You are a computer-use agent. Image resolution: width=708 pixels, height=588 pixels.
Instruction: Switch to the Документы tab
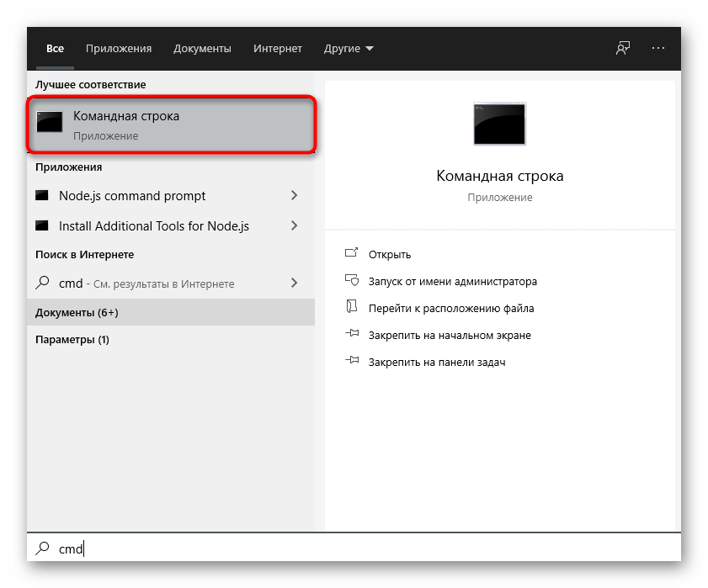point(202,49)
